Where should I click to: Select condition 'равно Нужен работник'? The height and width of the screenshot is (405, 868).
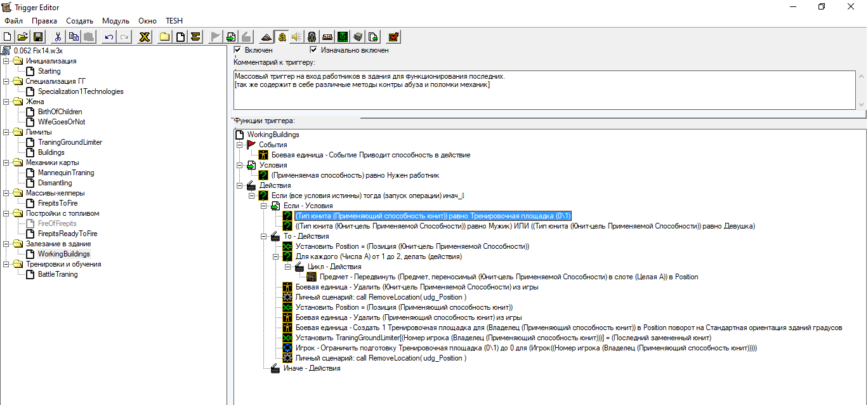click(x=355, y=175)
